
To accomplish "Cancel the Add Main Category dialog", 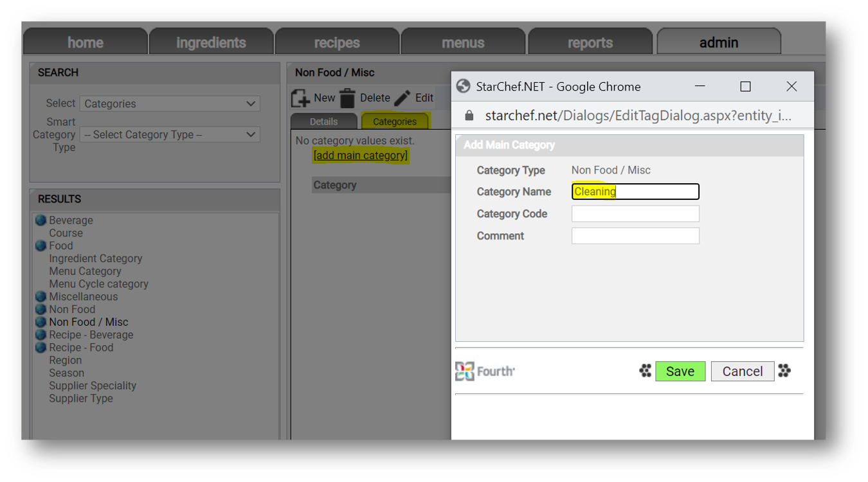I will click(x=743, y=371).
